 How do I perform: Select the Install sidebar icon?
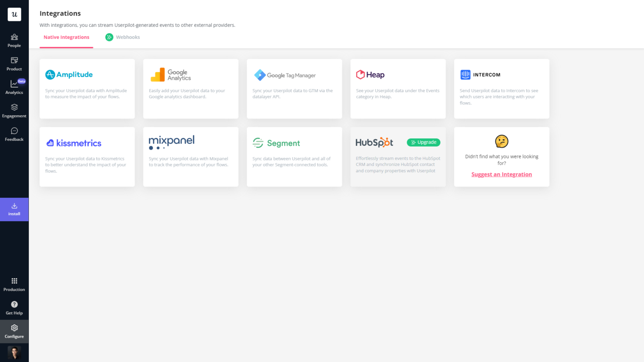(x=14, y=209)
